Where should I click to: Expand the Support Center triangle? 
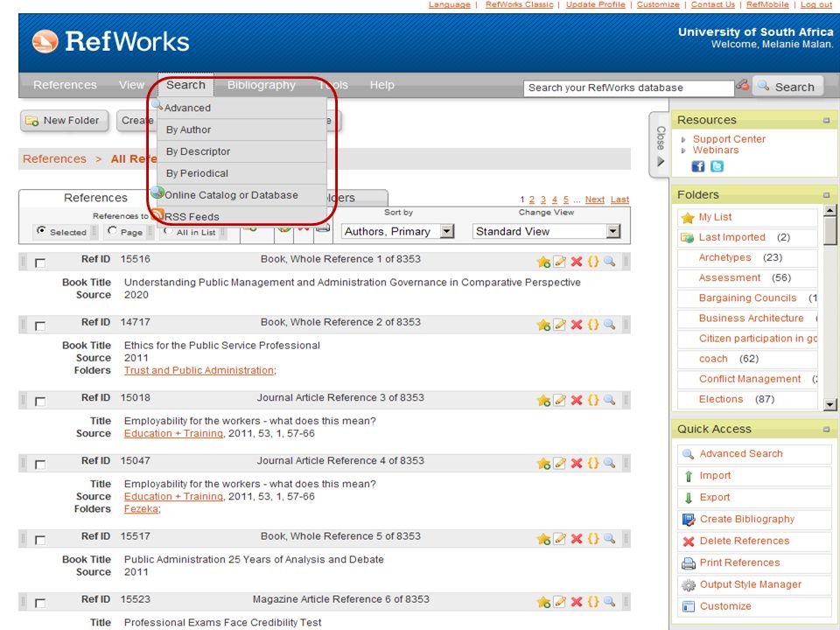pyautogui.click(x=683, y=140)
